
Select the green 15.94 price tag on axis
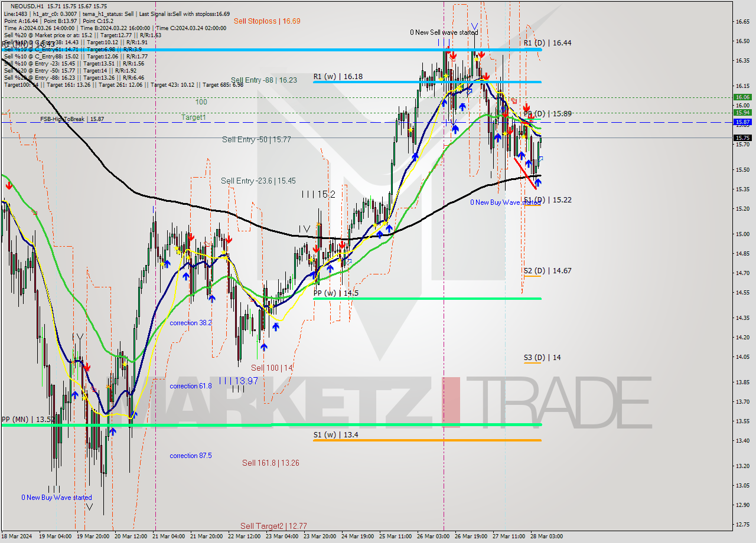(x=742, y=112)
